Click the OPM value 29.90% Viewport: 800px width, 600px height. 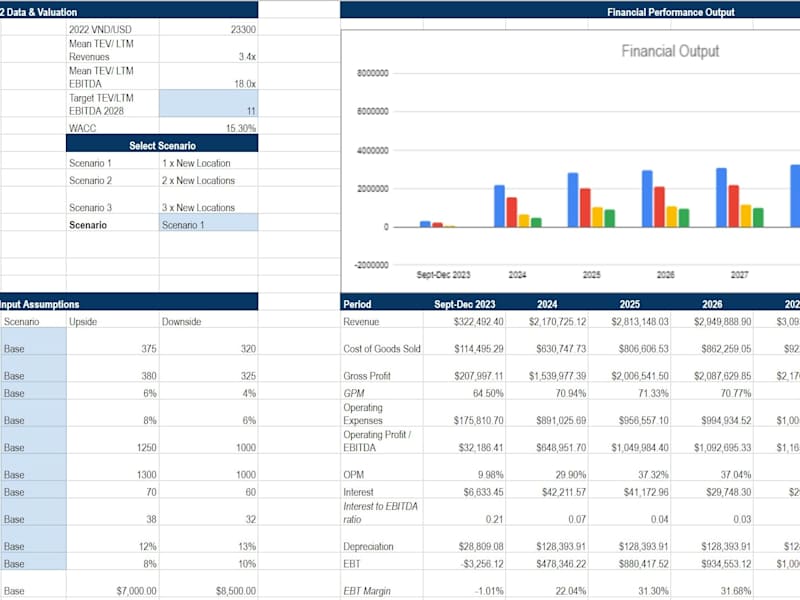point(570,474)
